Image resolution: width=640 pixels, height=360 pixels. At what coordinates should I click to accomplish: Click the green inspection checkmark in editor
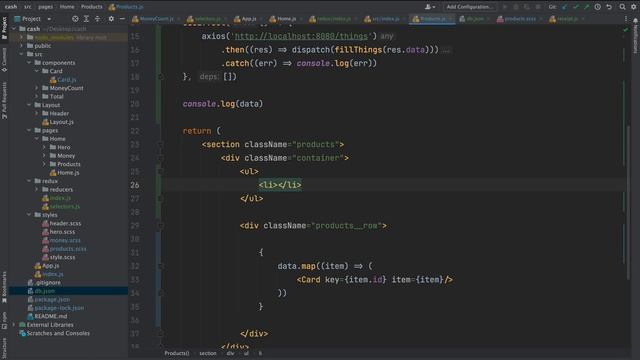point(625,30)
